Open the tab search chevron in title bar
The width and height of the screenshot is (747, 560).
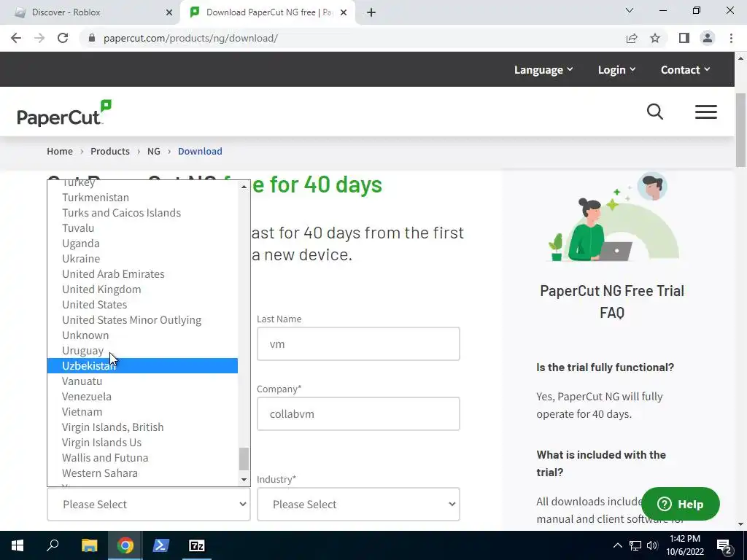click(630, 10)
